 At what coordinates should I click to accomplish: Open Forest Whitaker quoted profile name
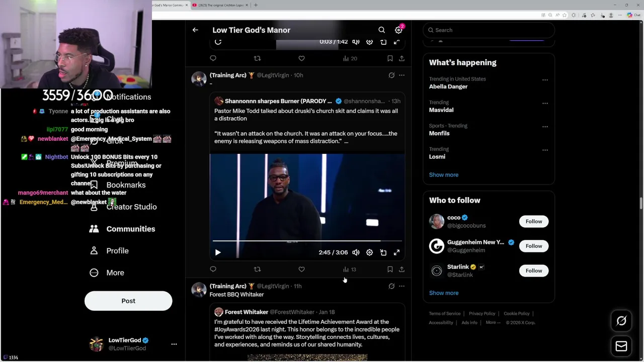[x=247, y=312]
